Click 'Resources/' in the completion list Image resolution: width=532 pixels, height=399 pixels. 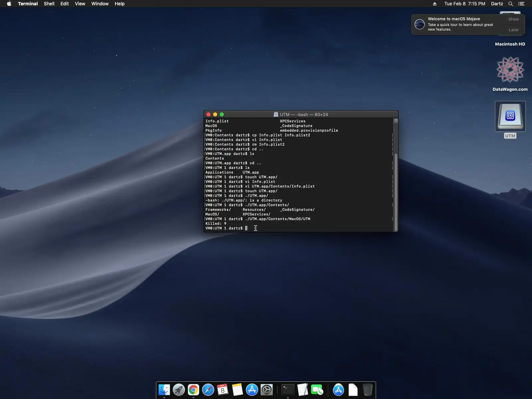(x=254, y=209)
